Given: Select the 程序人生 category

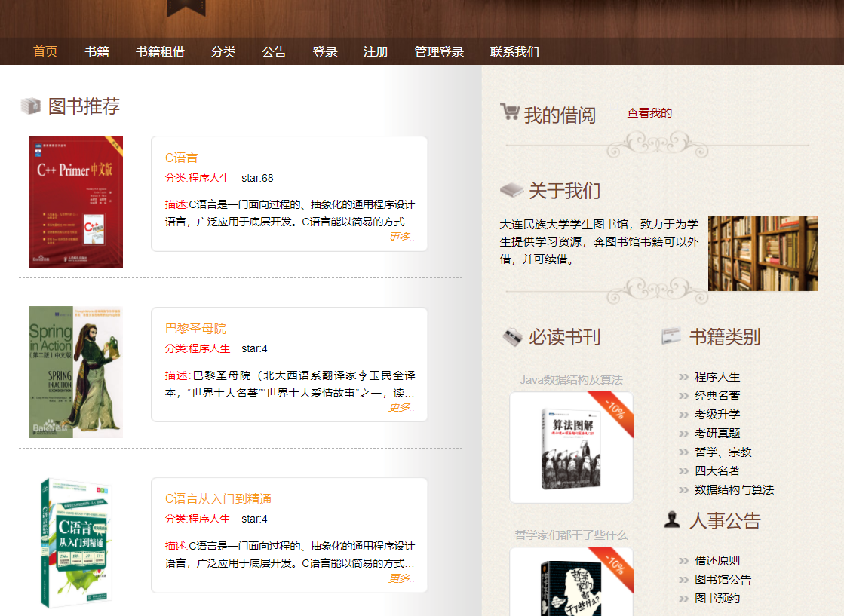Looking at the screenshot, I should click(x=717, y=376).
